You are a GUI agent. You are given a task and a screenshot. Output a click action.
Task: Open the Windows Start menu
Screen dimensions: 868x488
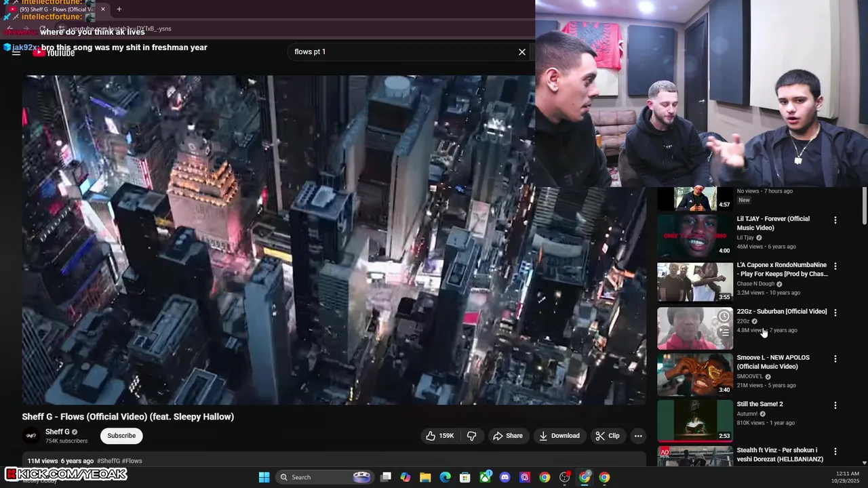click(264, 477)
